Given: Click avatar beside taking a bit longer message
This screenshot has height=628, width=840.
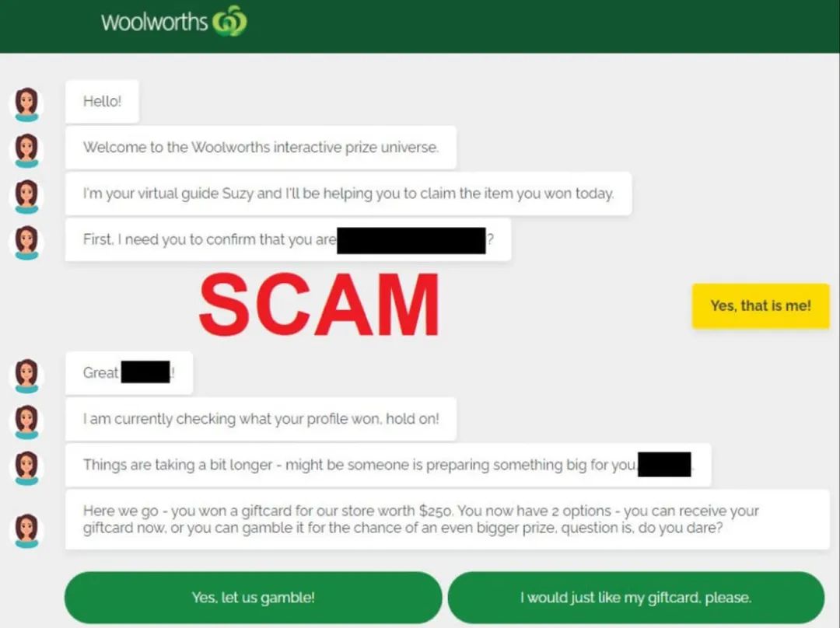Looking at the screenshot, I should 26,468.
